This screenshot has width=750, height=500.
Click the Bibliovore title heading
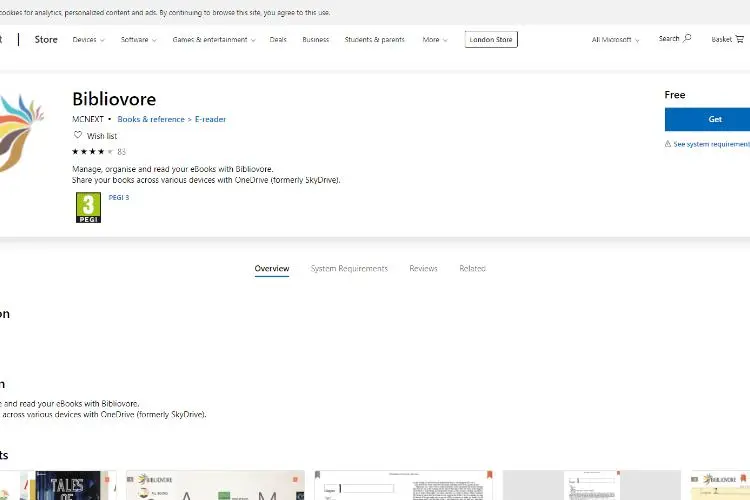114,99
